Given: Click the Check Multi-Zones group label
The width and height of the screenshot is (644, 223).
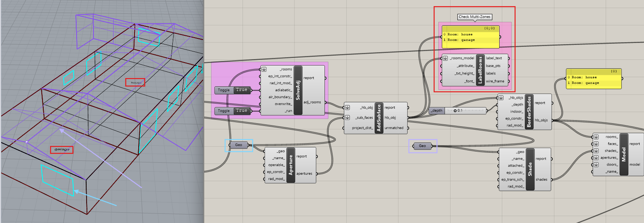Looking at the screenshot, I should tap(474, 17).
